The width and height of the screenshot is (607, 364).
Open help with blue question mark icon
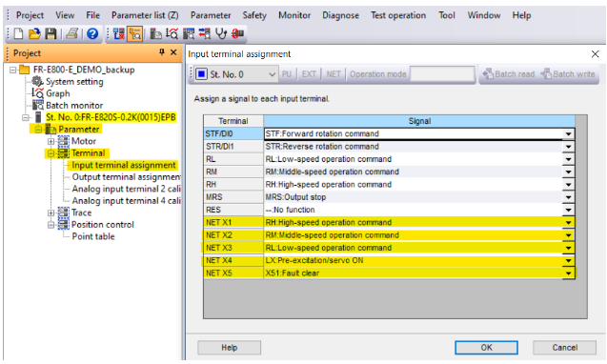(x=92, y=33)
